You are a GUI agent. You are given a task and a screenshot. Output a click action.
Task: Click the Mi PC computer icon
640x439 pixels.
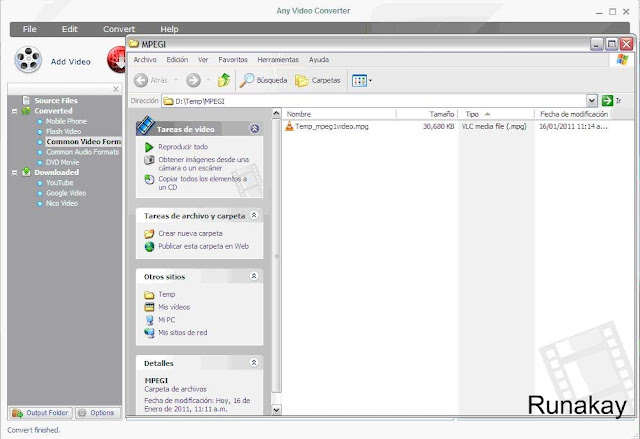(149, 320)
